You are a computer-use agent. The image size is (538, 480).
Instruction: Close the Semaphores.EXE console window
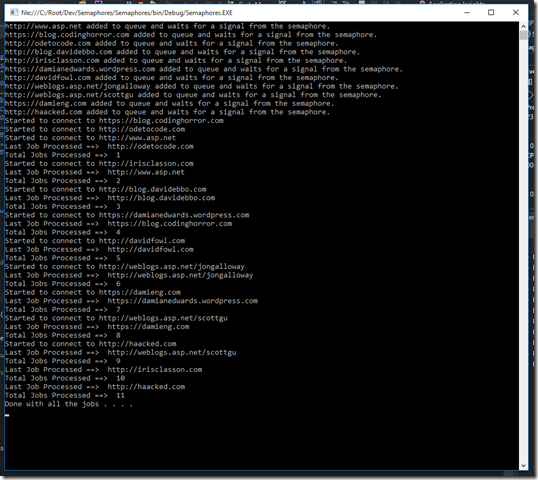tap(515, 12)
